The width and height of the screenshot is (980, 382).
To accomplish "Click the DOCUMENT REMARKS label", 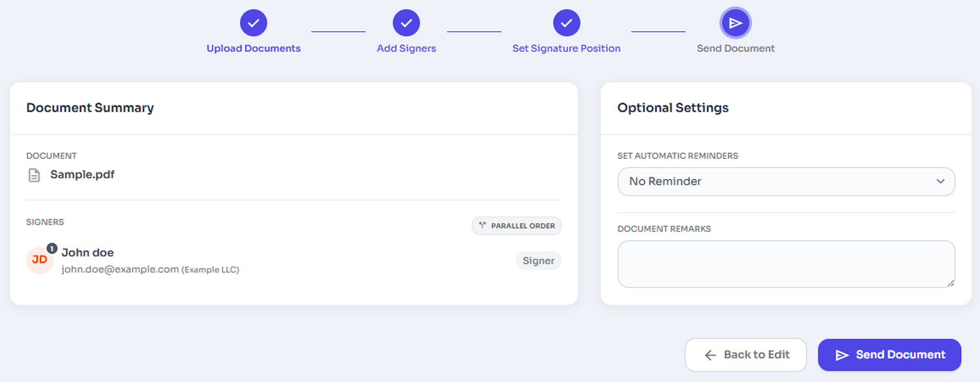I will [x=664, y=229].
